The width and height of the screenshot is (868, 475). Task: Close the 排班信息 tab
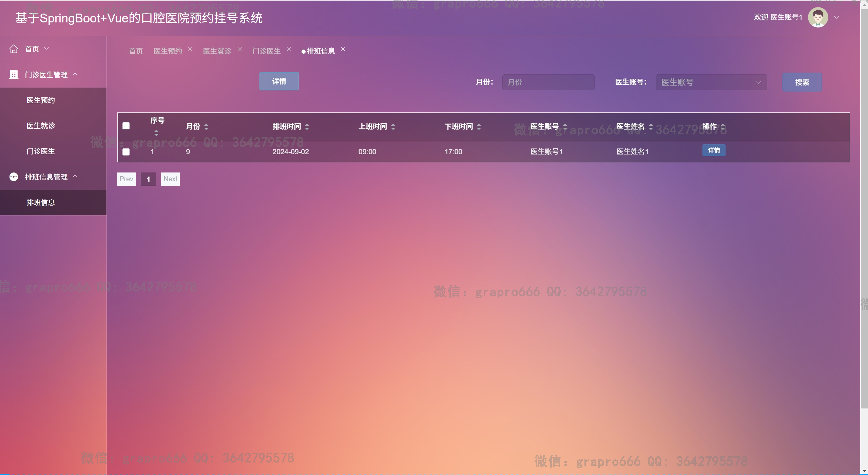coord(343,49)
